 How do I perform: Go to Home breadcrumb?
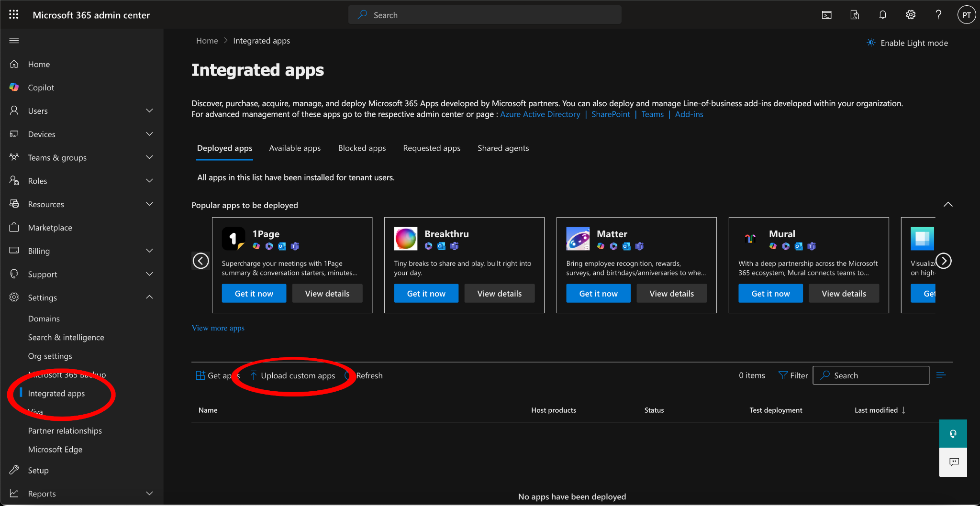coord(207,41)
